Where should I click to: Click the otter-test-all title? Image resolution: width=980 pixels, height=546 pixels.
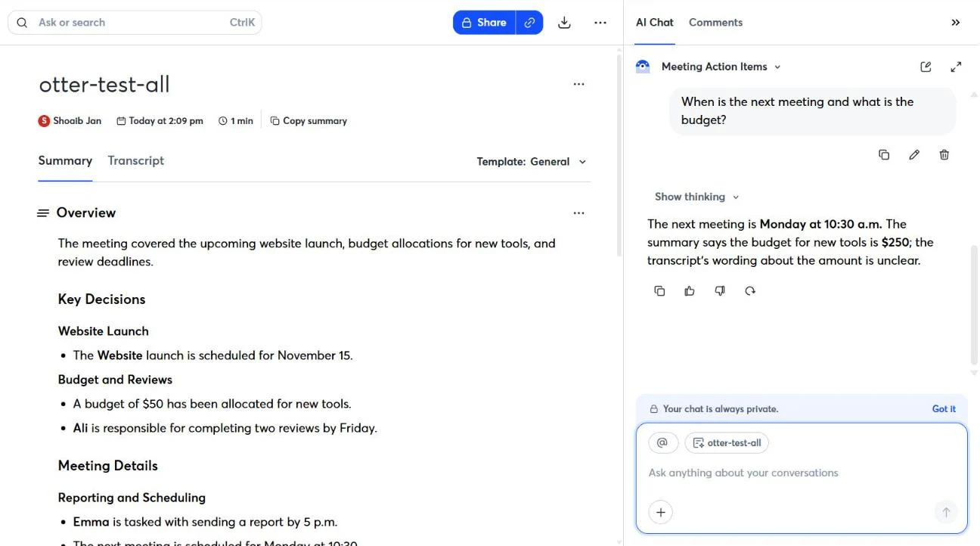pyautogui.click(x=104, y=84)
